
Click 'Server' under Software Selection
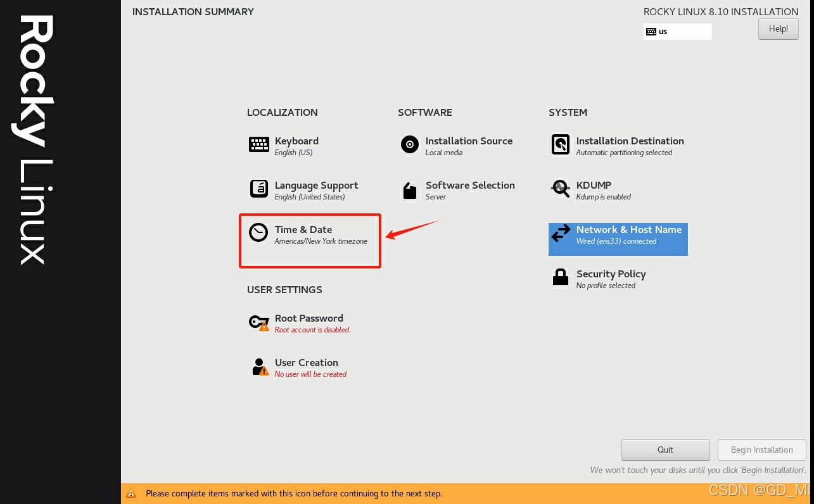(435, 197)
